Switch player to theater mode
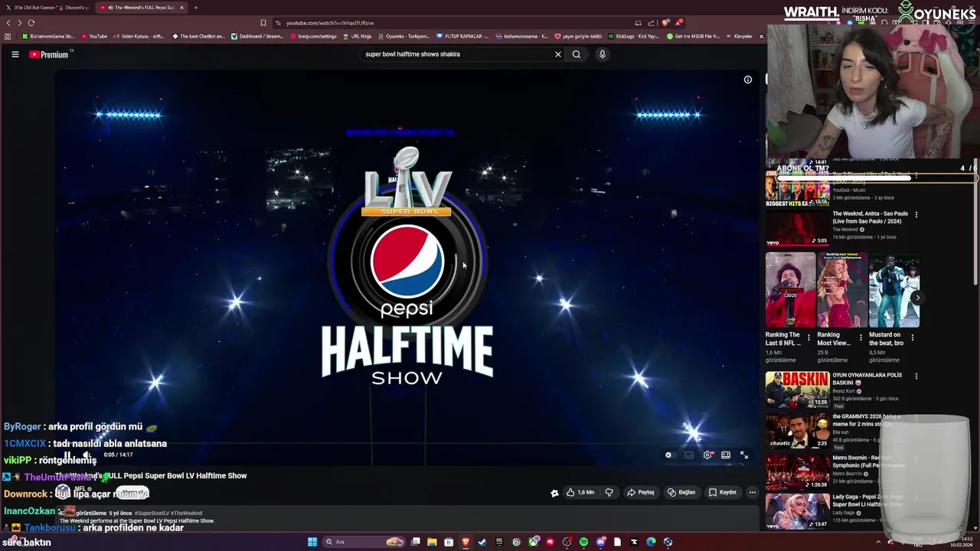 [726, 455]
